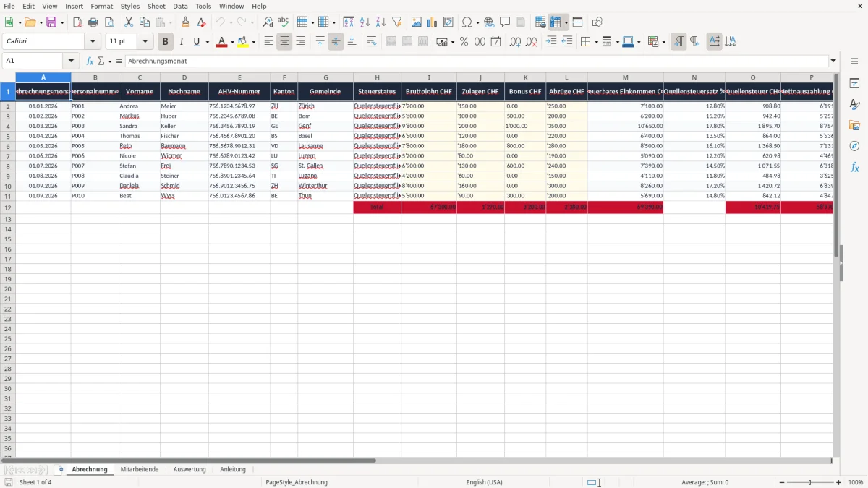Open sidebar Properties panel

(x=854, y=84)
